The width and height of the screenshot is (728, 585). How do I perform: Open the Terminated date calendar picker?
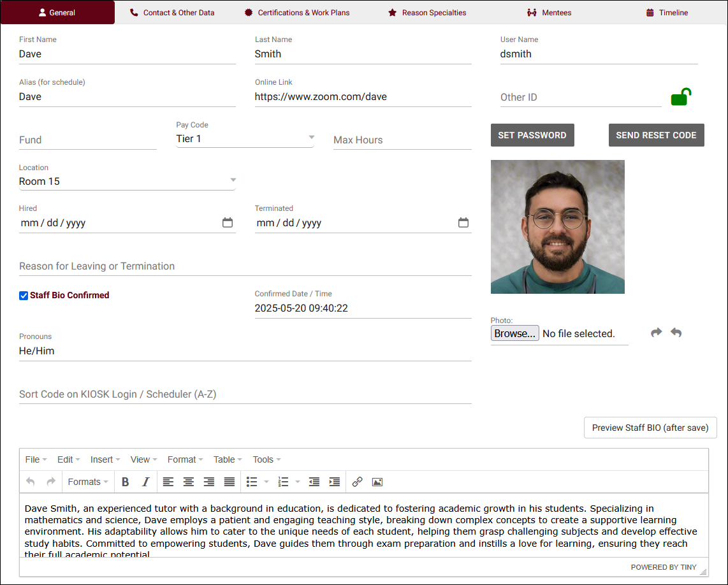click(463, 222)
